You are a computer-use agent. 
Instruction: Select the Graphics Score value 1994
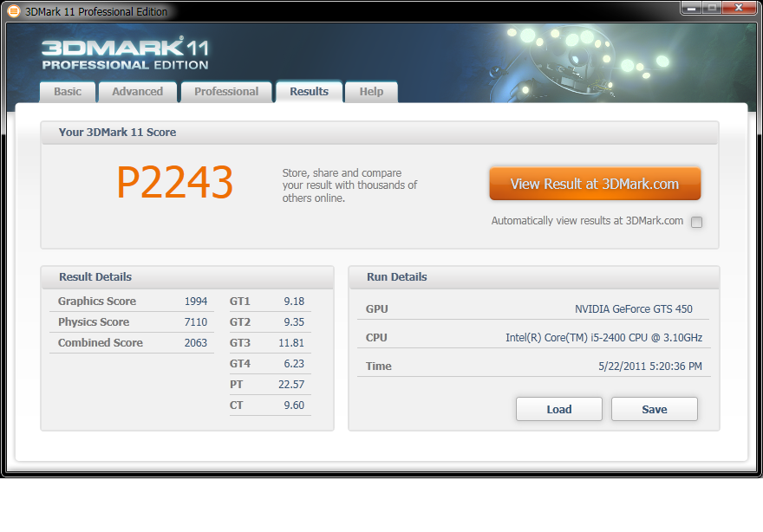[x=196, y=302]
